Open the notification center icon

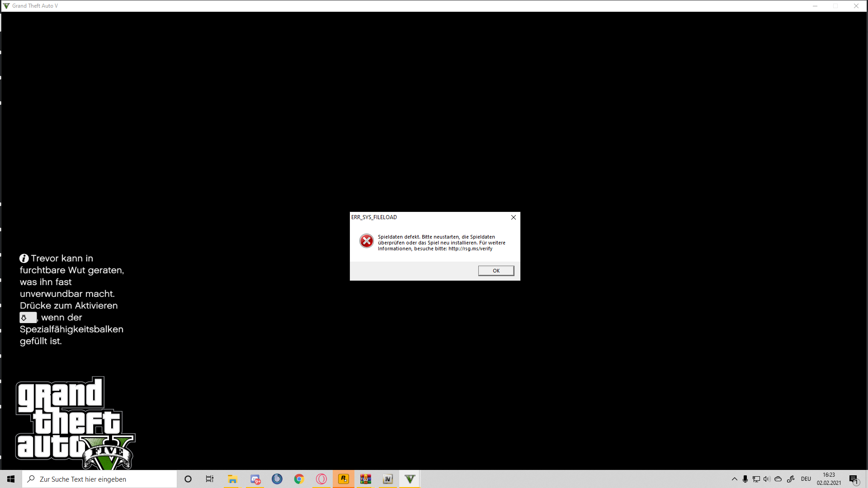coord(854,479)
